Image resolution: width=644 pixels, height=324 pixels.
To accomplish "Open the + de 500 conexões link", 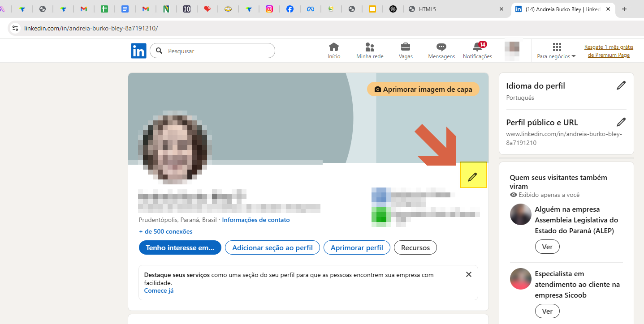I will click(x=166, y=231).
